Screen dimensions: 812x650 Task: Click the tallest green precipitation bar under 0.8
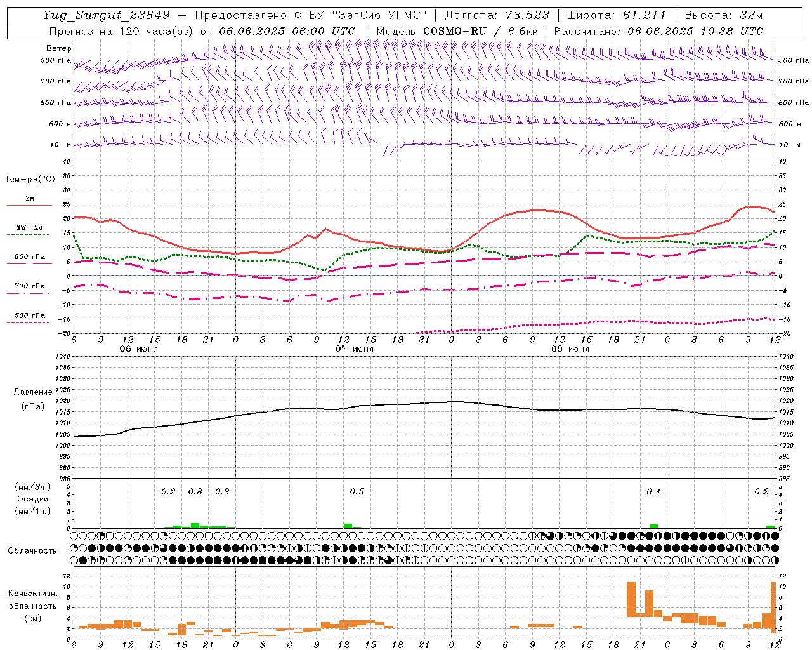(x=195, y=526)
